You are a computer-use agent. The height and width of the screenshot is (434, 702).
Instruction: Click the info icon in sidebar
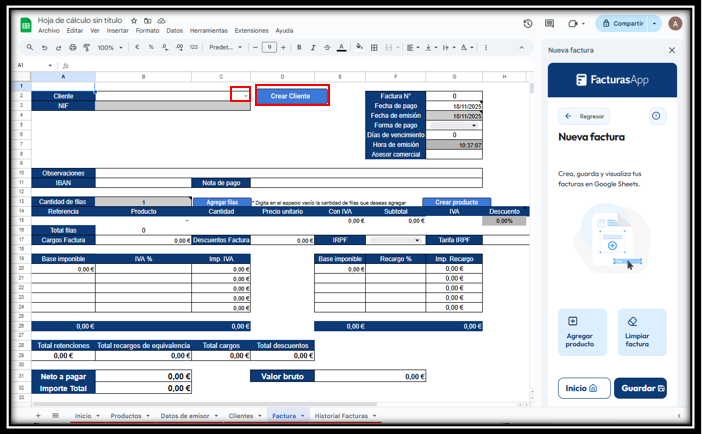[656, 116]
